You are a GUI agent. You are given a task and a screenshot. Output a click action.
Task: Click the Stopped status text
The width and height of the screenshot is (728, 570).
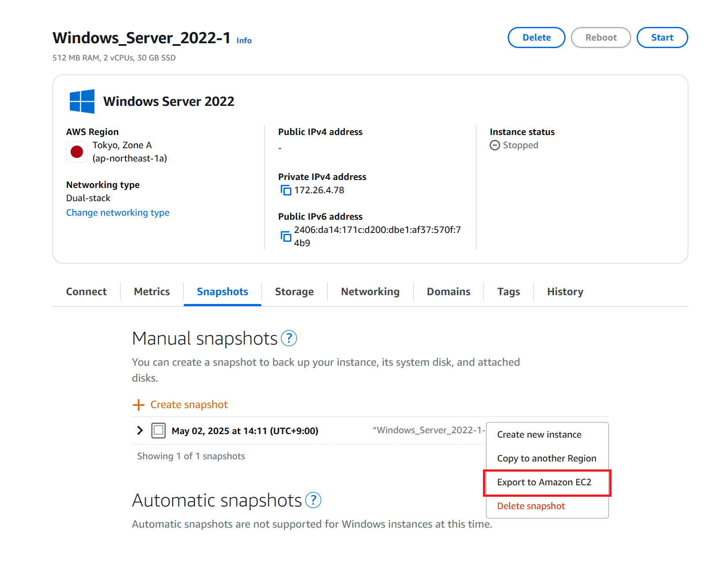[x=521, y=145]
